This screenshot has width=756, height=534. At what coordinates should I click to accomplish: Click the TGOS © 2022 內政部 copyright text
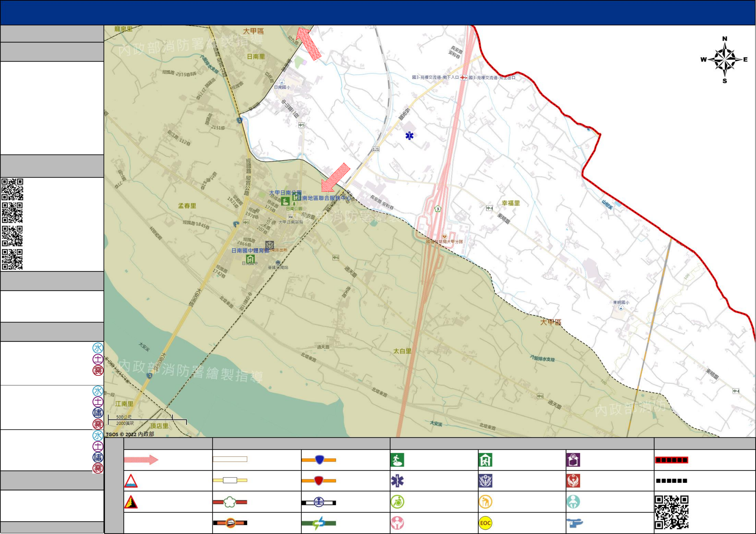(130, 434)
